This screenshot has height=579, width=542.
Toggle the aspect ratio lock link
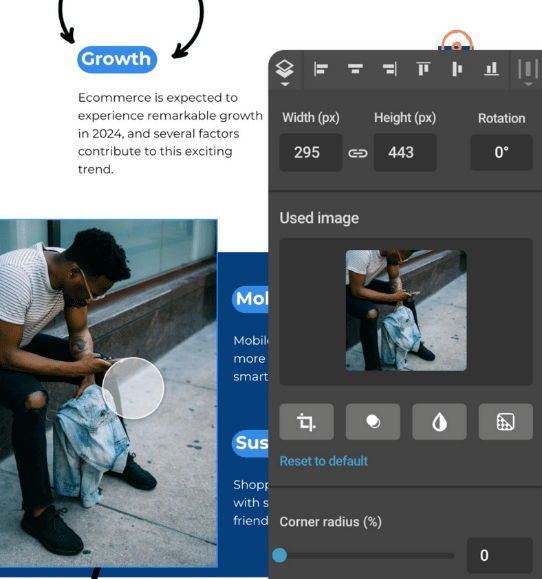[x=358, y=153]
